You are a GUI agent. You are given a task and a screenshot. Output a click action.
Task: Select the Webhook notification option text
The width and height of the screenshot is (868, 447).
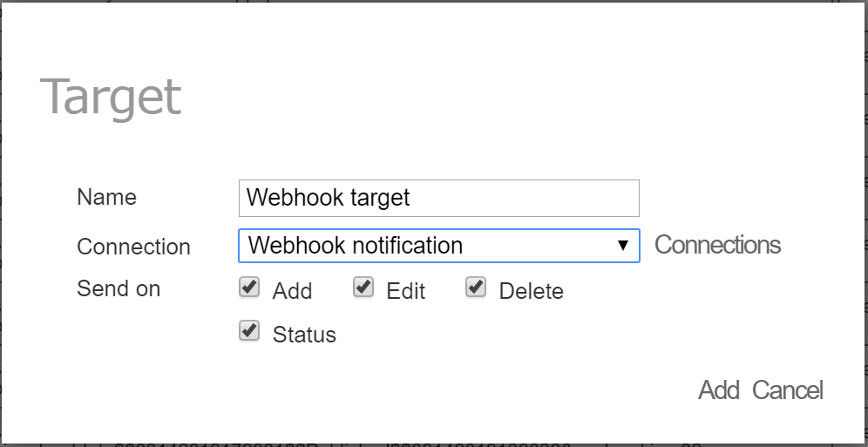(x=356, y=245)
